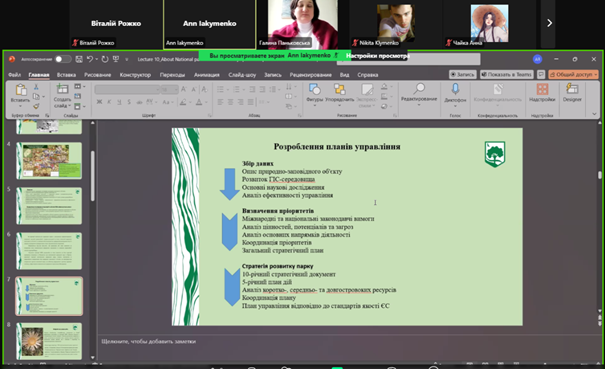This screenshot has height=369, width=605.
Task: Click the Вставить (Paste) icon
Action: (20, 90)
